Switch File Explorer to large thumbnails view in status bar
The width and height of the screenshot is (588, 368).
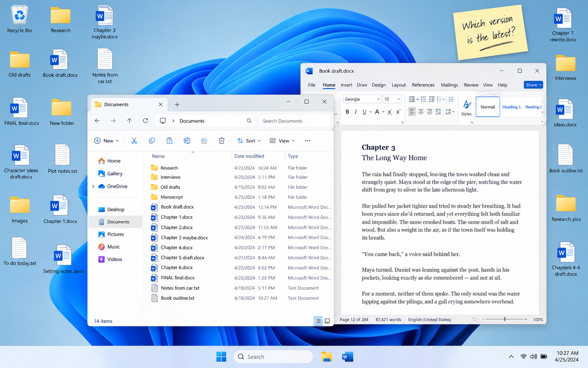point(327,321)
